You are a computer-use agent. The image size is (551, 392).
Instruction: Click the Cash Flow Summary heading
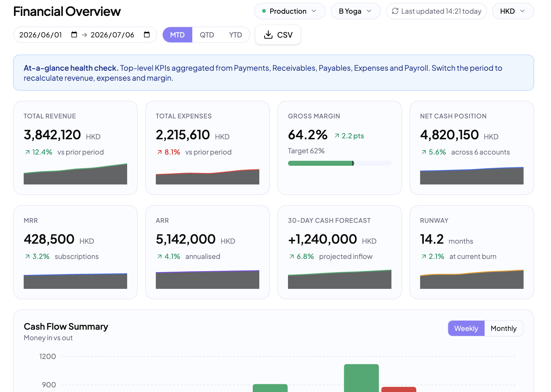point(66,327)
